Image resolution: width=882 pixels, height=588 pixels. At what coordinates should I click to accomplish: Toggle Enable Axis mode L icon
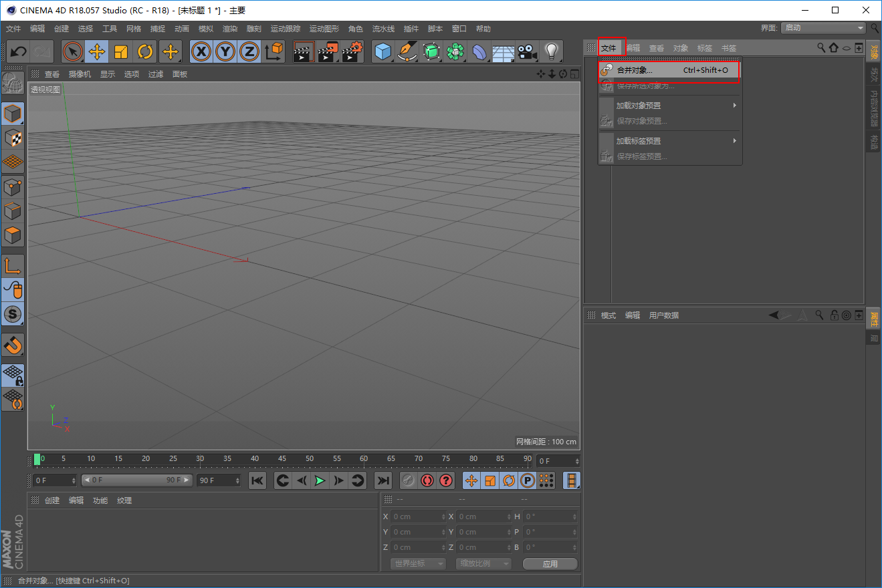click(x=13, y=265)
